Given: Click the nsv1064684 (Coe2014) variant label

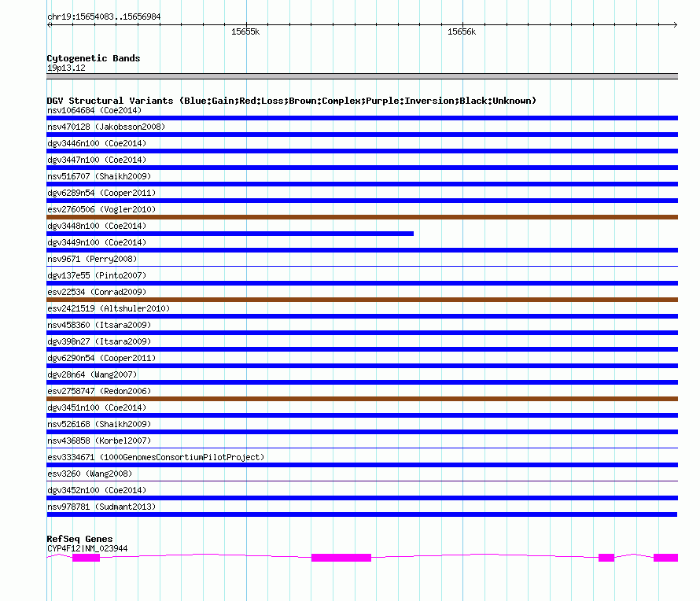Looking at the screenshot, I should point(94,110).
